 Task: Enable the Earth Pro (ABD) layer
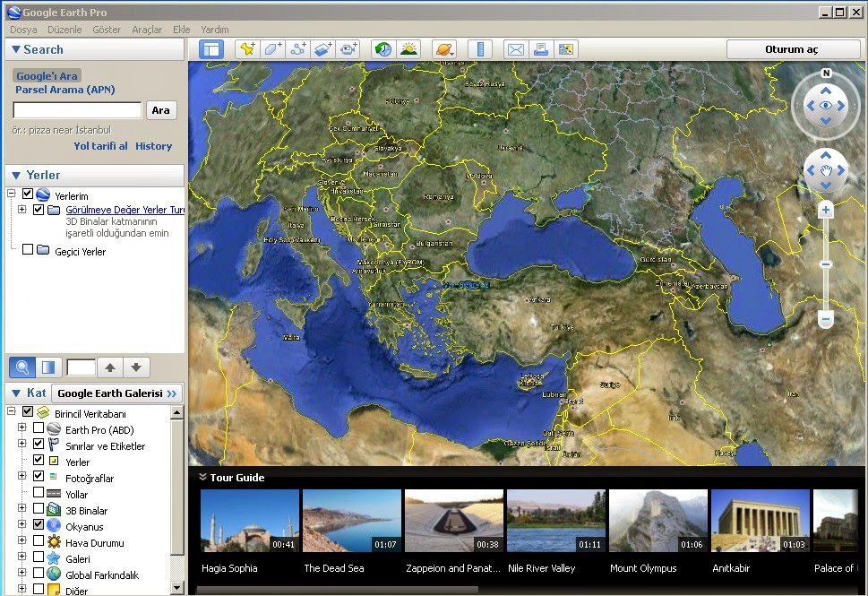click(x=39, y=428)
